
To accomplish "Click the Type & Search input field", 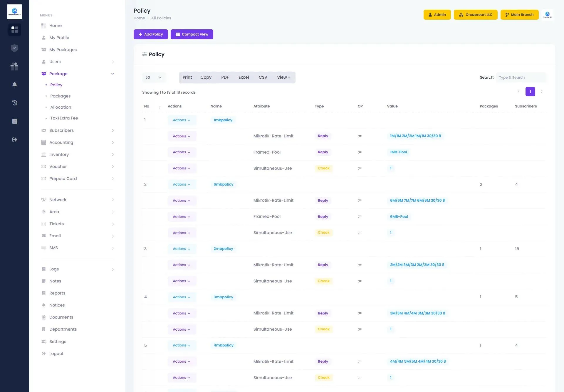I will tap(521, 78).
